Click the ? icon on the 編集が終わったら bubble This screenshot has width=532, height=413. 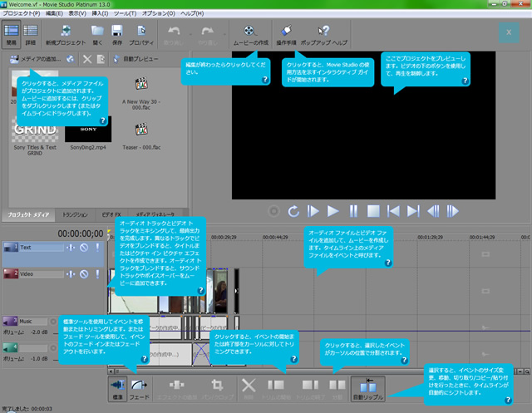pos(265,80)
